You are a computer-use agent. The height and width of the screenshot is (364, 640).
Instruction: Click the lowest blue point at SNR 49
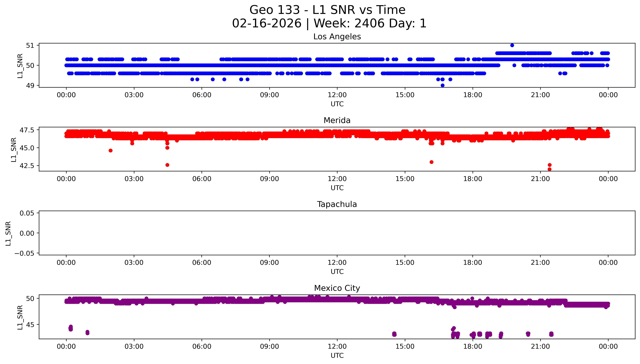(443, 85)
